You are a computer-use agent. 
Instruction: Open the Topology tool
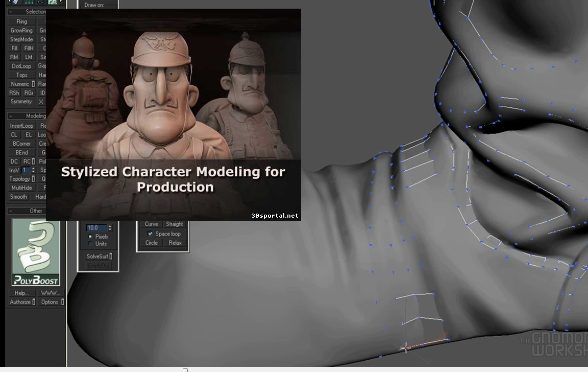coord(22,179)
